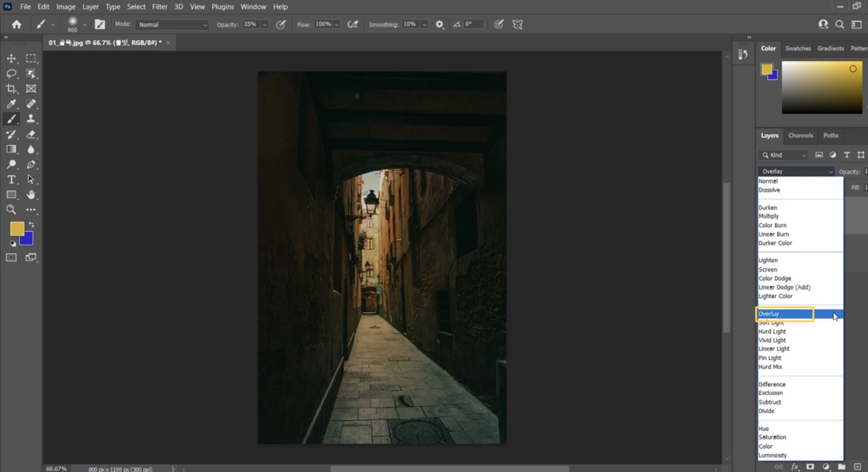Select Multiply from blend mode list
Image resolution: width=868 pixels, height=472 pixels.
(769, 216)
